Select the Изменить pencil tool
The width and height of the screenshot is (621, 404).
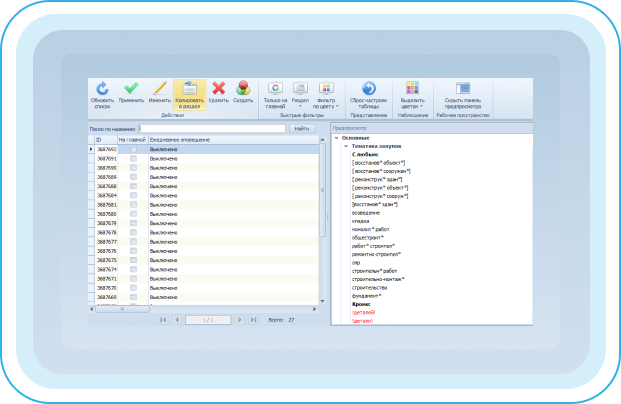coord(160,88)
